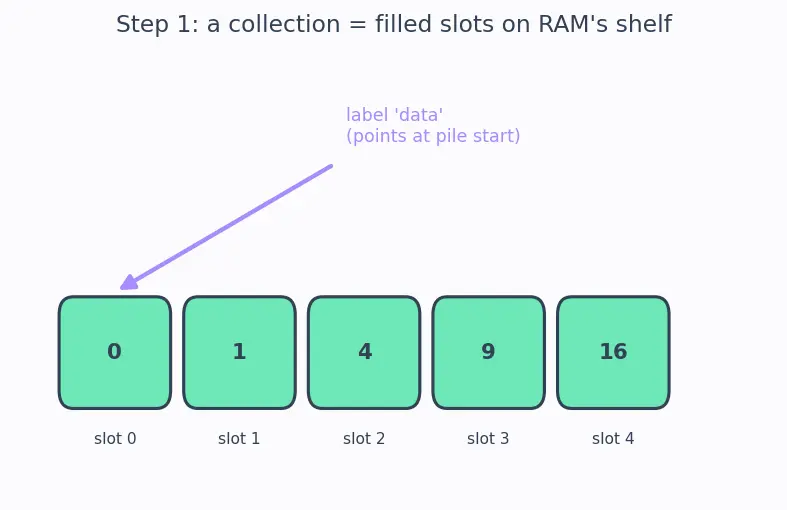Image resolution: width=787 pixels, height=510 pixels.
Task: Click the box containing 16
Action: pos(613,352)
